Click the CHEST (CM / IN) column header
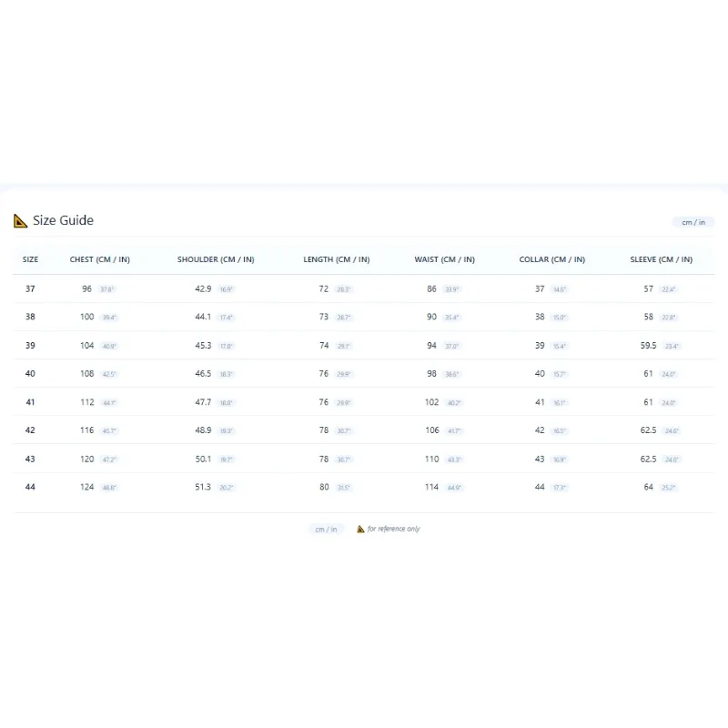Screen dimensions: 728x728 pyautogui.click(x=100, y=259)
